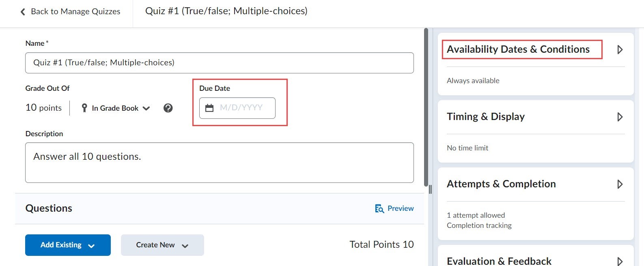Screen dimensions: 644x266
Task: Click the back arrow beside Back to Manage Quizzes
Action: 22,11
